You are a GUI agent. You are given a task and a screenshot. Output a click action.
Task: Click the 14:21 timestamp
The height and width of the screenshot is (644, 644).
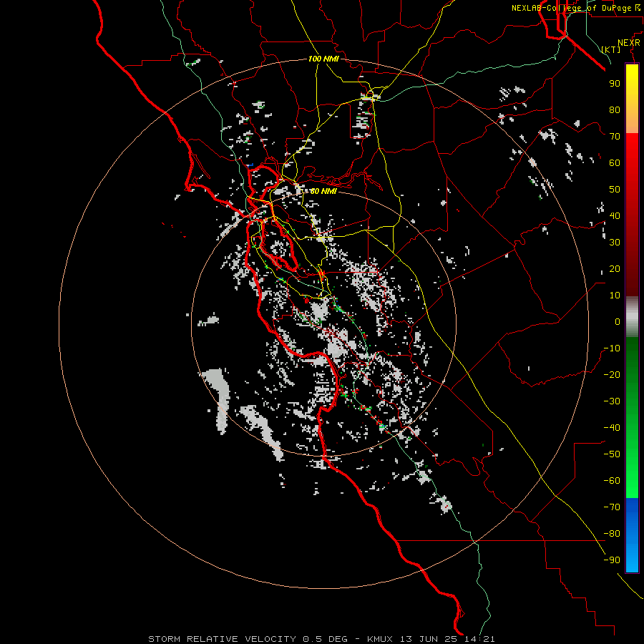479,639
